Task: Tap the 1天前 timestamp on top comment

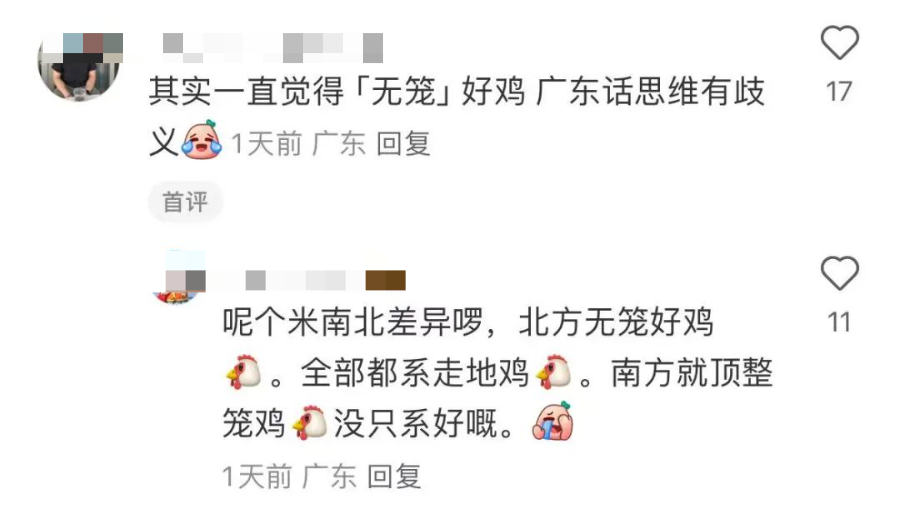Action: tap(267, 143)
